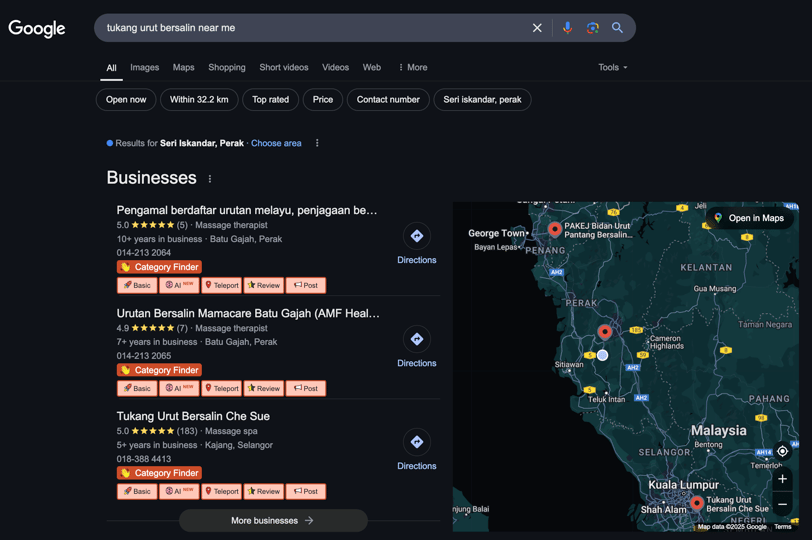Open the Tools dropdown

tap(613, 67)
